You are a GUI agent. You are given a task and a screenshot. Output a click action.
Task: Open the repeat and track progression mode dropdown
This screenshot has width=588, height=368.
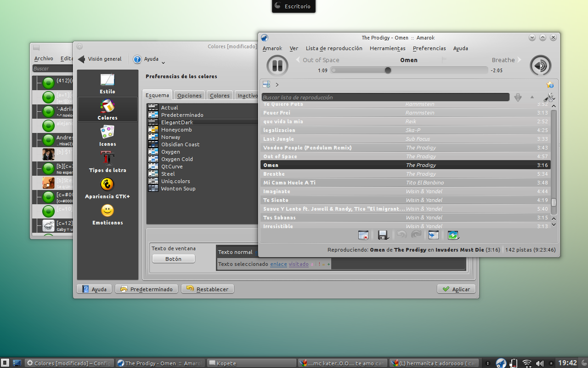tap(453, 235)
